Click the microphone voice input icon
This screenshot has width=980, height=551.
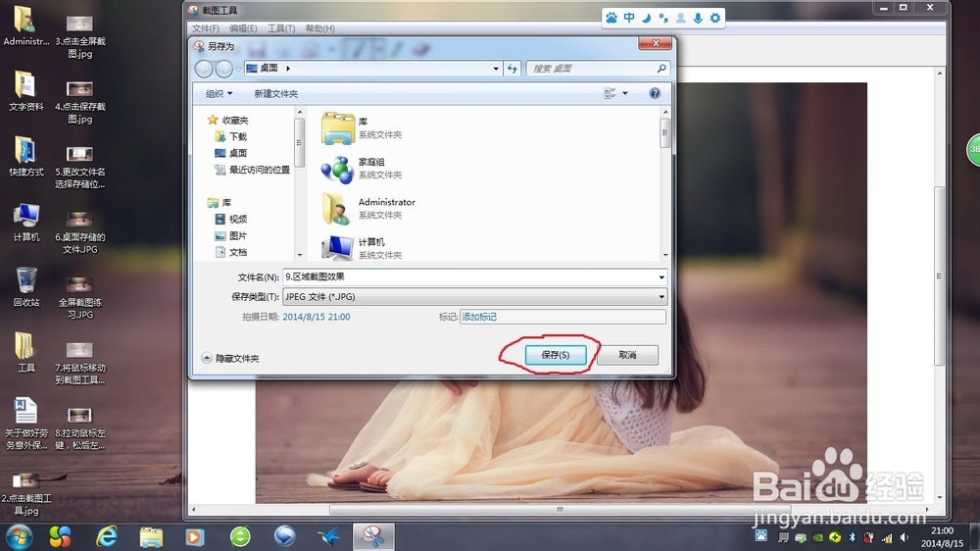(x=698, y=18)
